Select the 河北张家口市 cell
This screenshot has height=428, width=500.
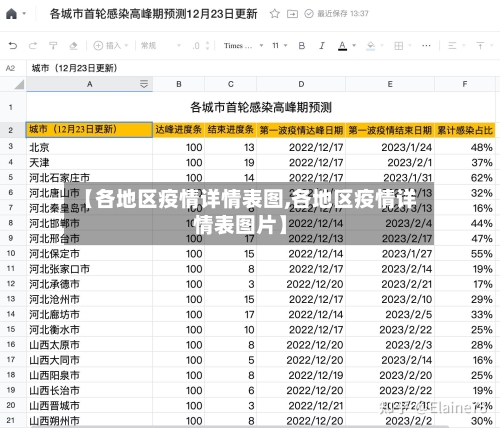(89, 269)
